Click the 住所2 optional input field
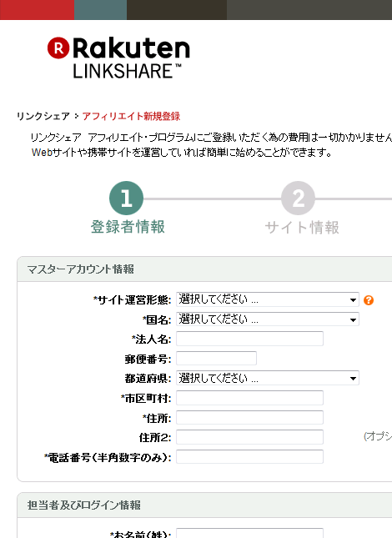Image resolution: width=392 pixels, height=538 pixels. click(249, 437)
